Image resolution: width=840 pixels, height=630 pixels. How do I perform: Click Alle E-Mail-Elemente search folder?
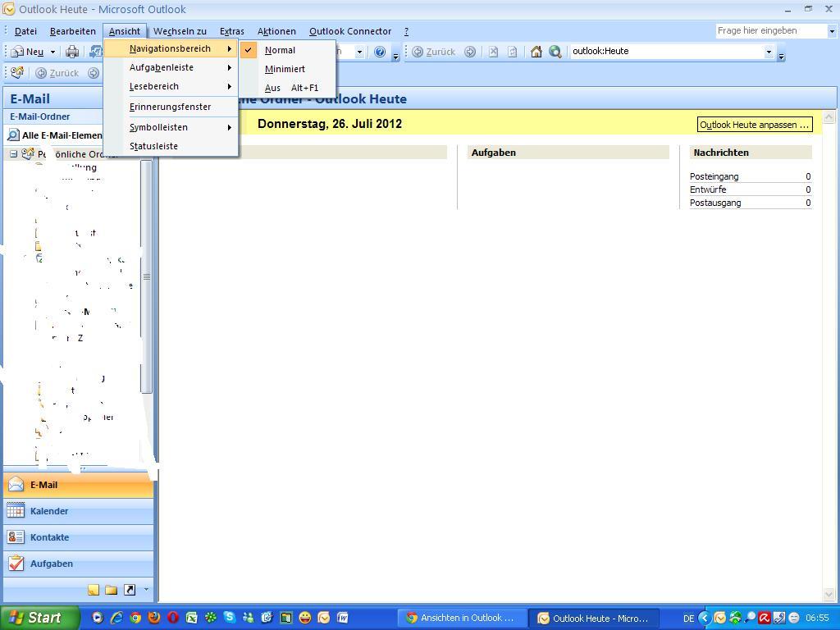click(x=53, y=135)
